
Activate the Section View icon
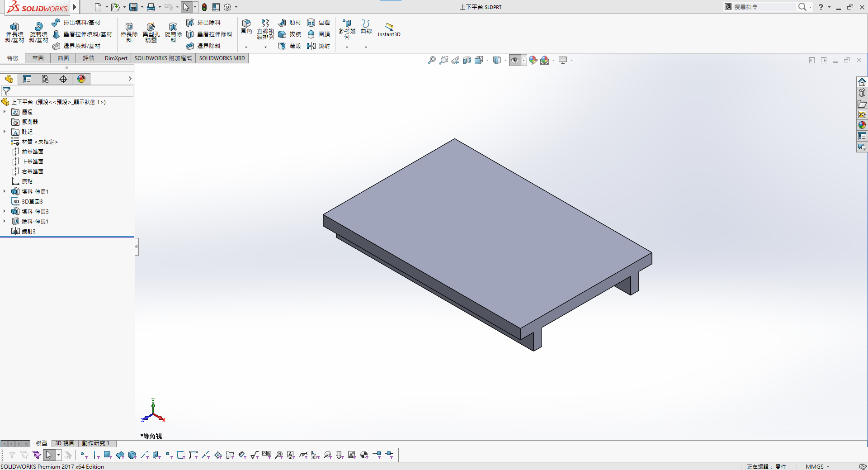click(467, 60)
